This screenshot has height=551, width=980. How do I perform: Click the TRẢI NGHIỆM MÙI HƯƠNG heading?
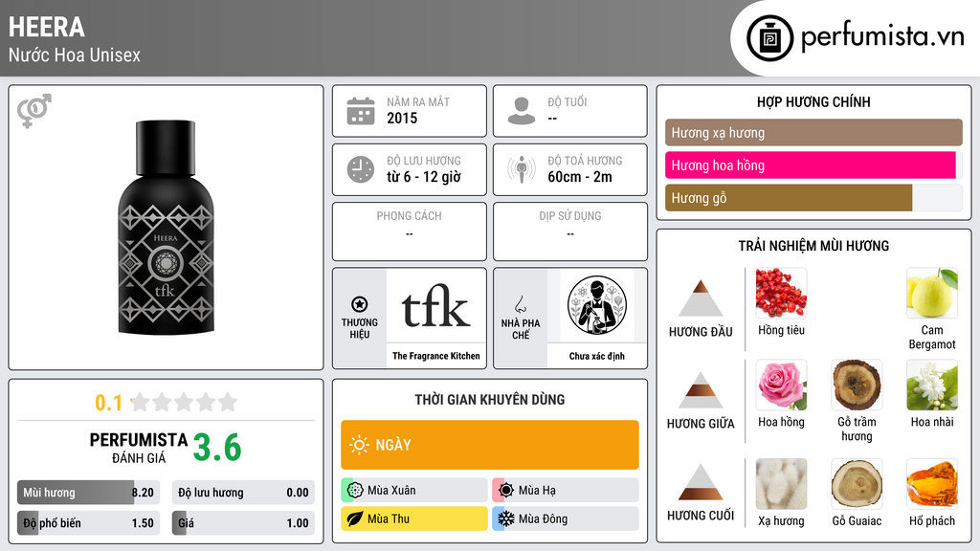(813, 246)
